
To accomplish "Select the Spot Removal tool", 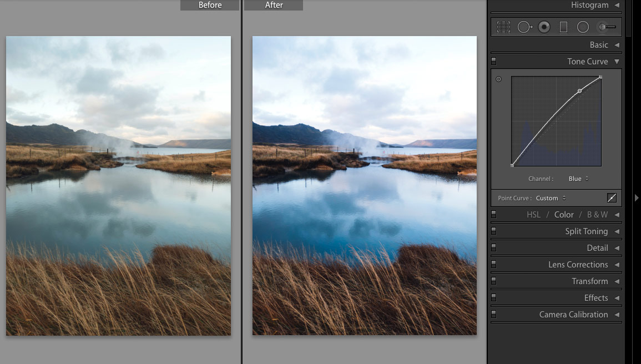I will (x=523, y=26).
